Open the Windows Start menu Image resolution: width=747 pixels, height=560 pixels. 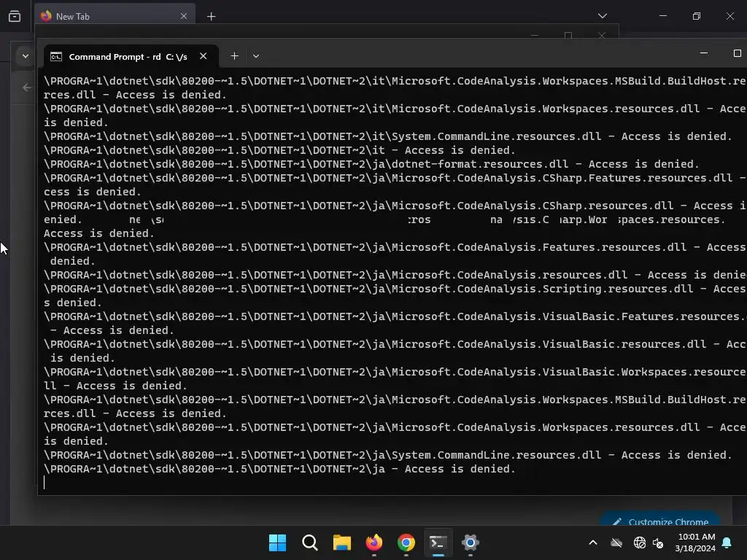[x=277, y=542]
